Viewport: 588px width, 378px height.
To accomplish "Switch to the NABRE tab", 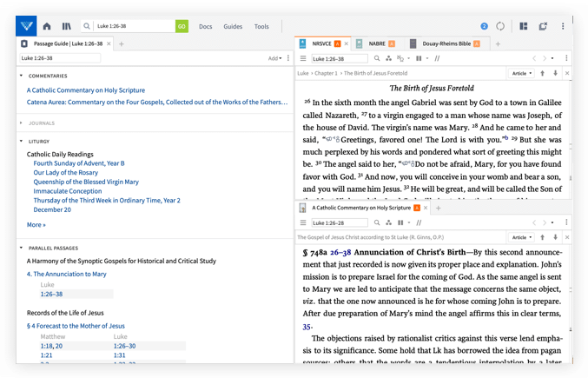I will click(377, 43).
